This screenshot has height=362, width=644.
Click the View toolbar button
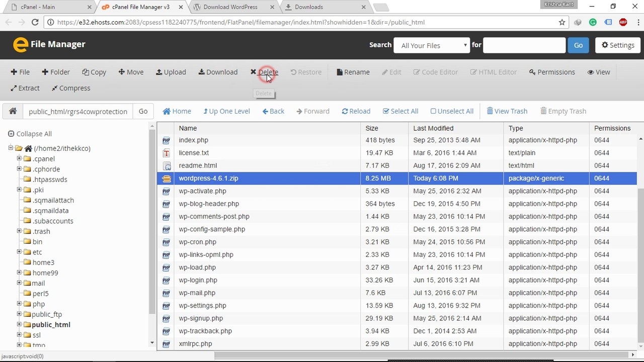(x=599, y=72)
